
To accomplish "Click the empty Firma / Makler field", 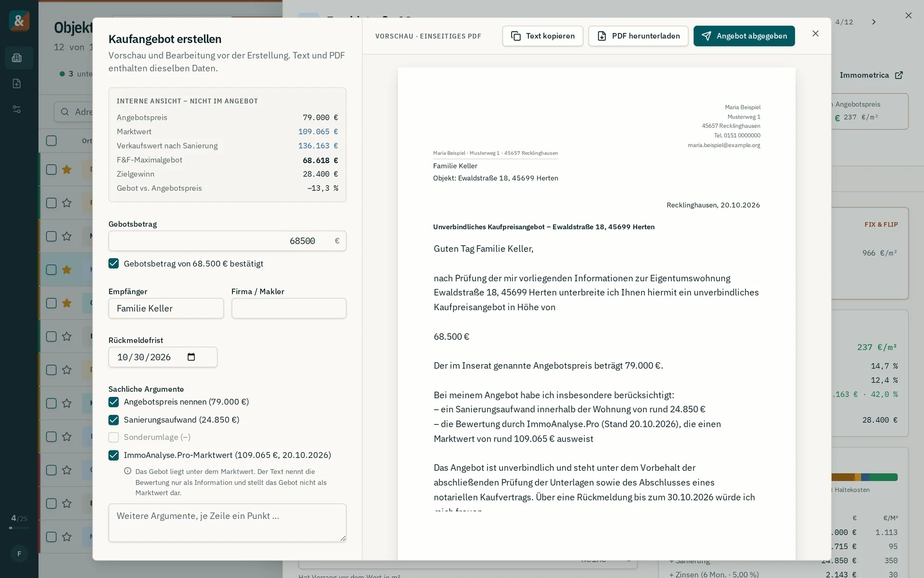I will coord(289,308).
